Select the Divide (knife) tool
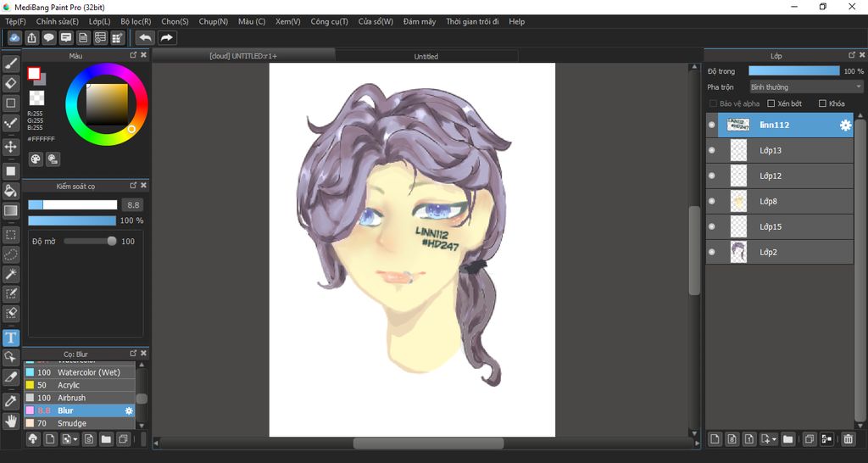Screen dimensions: 868x463 (x=10, y=377)
